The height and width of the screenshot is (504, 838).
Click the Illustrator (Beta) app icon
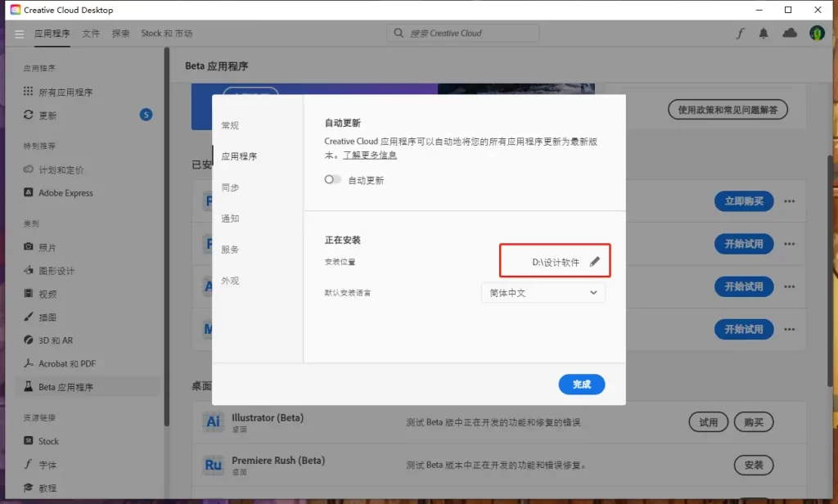point(213,421)
